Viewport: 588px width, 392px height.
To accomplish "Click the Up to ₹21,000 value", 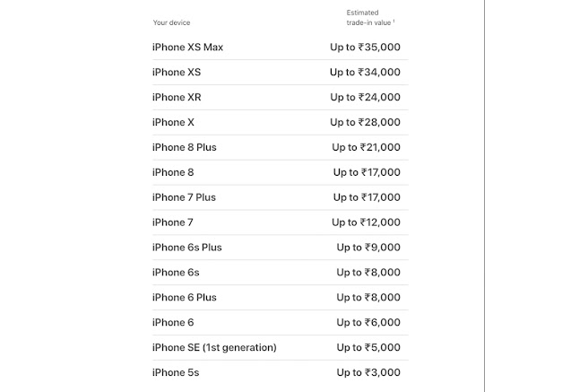I will [366, 147].
